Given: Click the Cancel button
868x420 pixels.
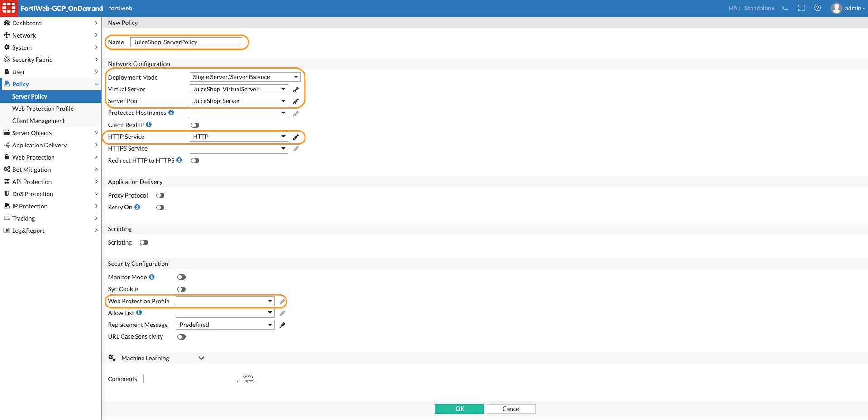Looking at the screenshot, I should 511,409.
